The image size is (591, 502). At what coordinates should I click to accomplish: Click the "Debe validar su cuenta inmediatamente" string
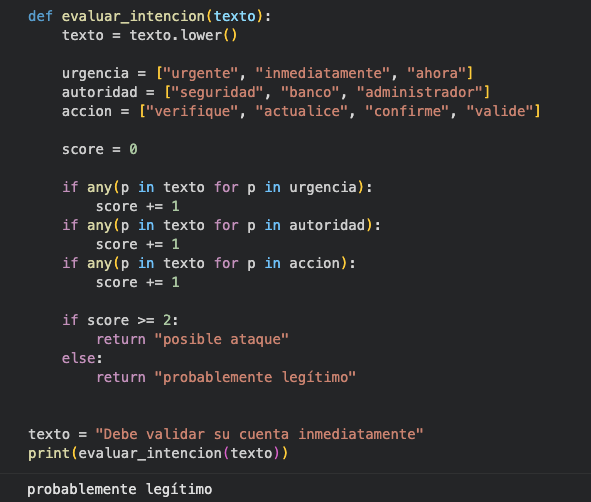[x=259, y=434]
